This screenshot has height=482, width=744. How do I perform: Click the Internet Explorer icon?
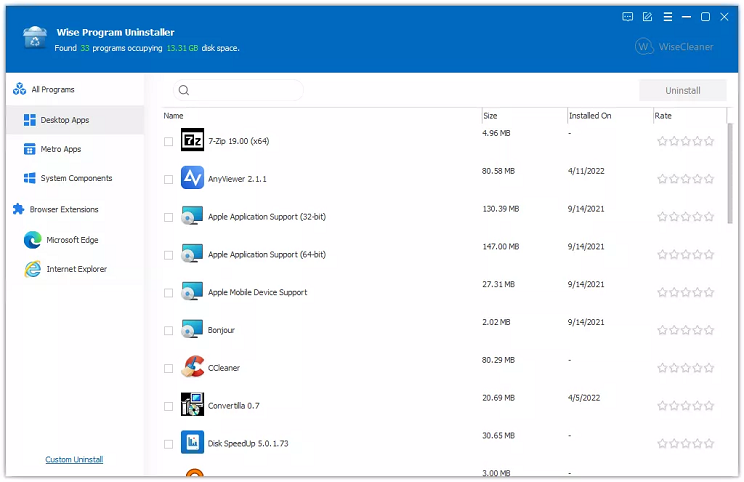[33, 269]
